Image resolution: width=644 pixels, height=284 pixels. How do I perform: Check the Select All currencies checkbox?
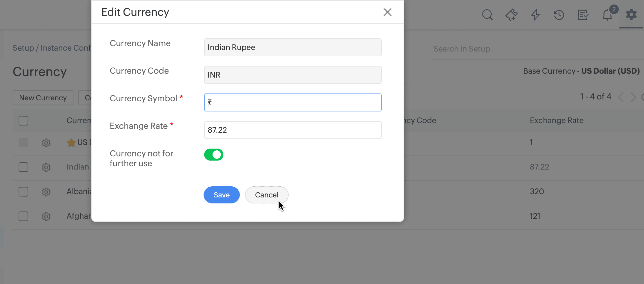click(x=23, y=120)
